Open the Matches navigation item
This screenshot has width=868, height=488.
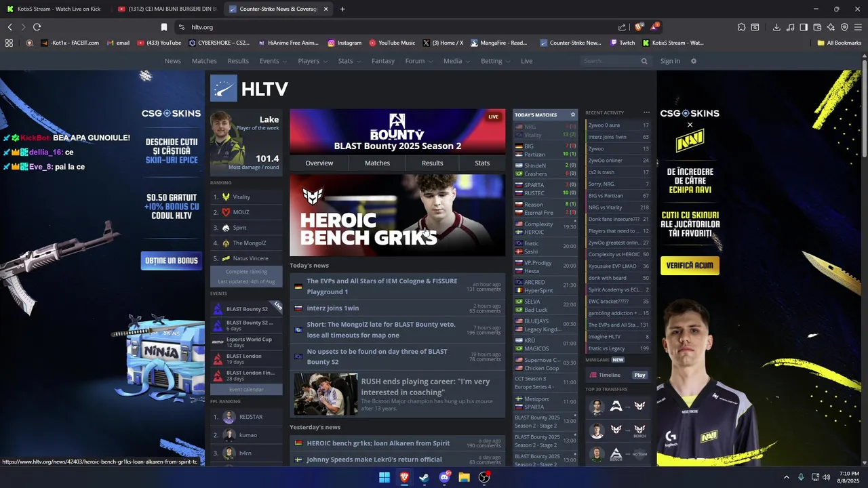click(x=204, y=61)
